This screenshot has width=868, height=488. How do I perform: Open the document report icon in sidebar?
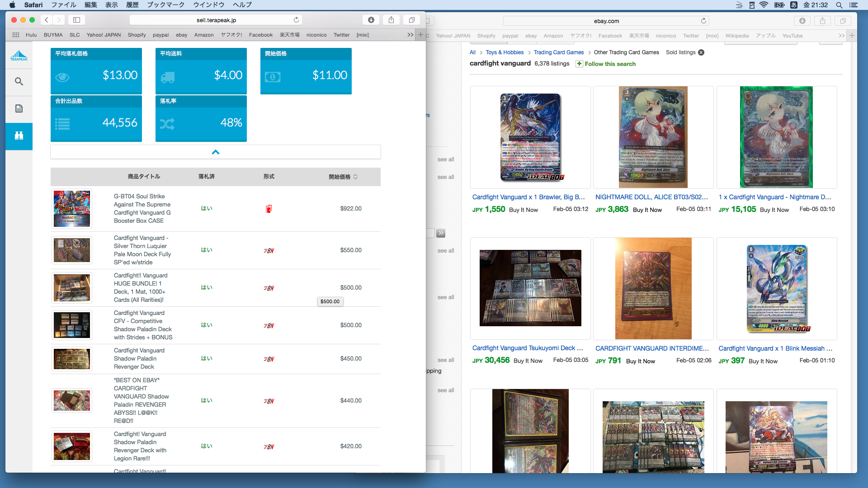click(x=19, y=108)
